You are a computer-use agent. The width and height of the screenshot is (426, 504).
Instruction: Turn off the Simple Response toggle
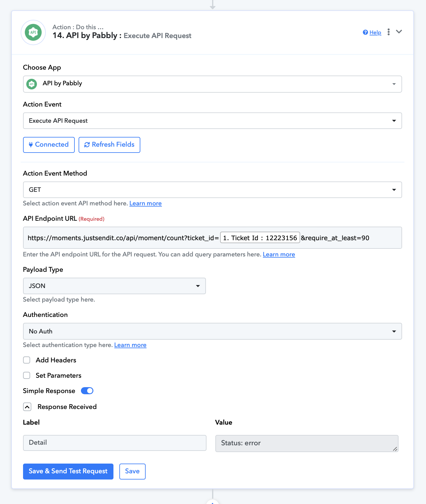coord(87,391)
